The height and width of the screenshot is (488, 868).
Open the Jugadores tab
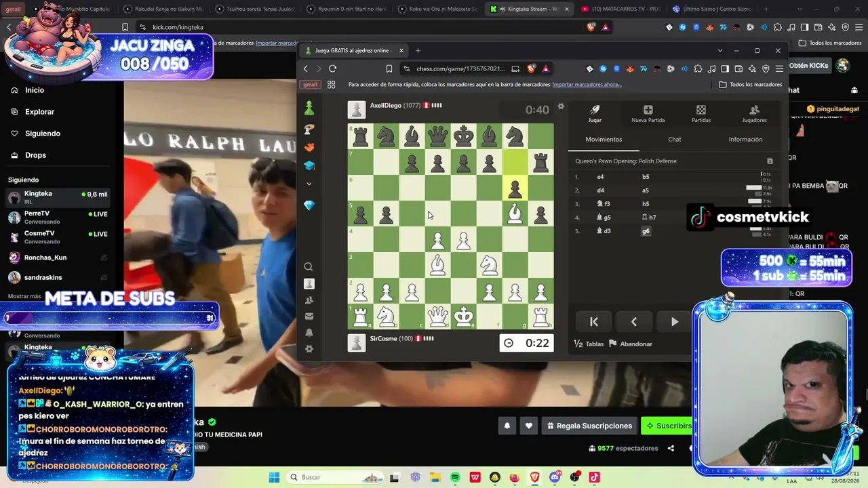(x=754, y=114)
